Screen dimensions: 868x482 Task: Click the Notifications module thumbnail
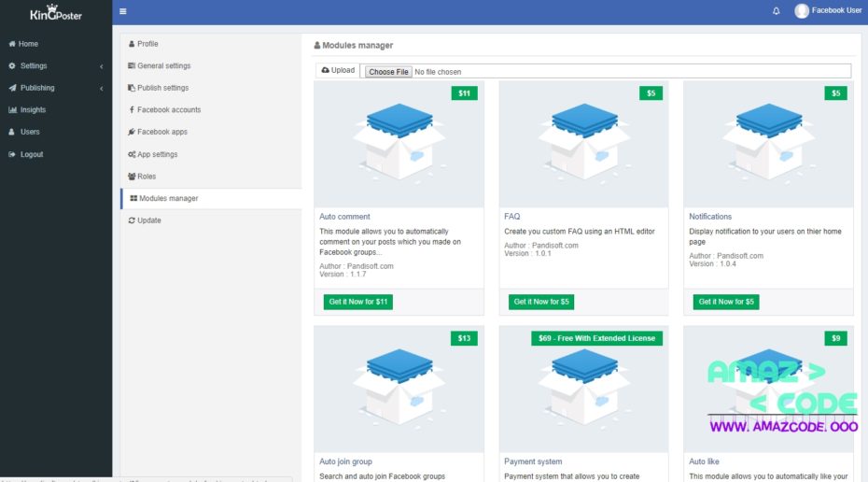coord(768,145)
